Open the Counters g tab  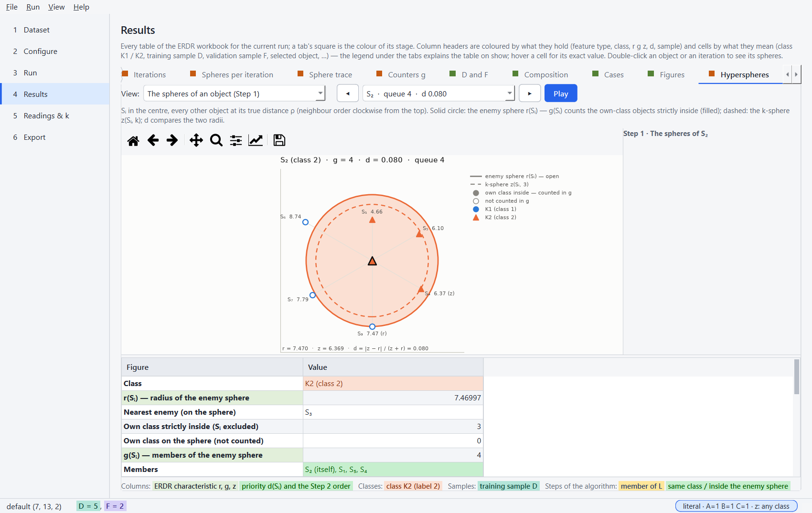401,74
